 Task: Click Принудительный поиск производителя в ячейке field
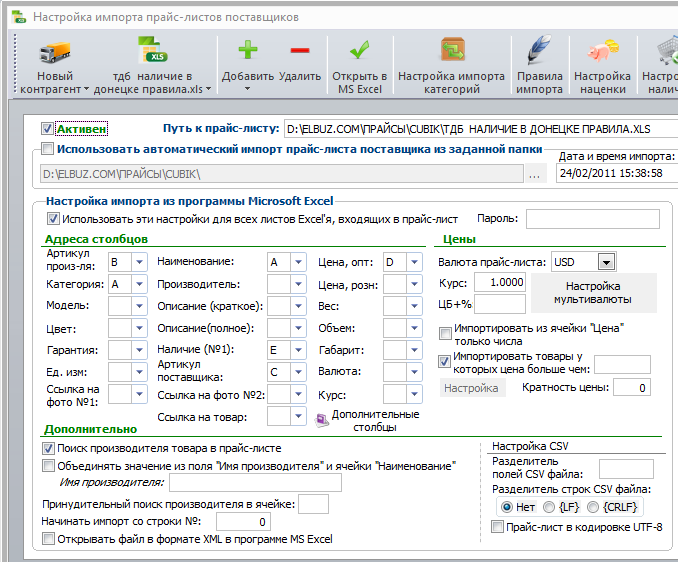(313, 505)
